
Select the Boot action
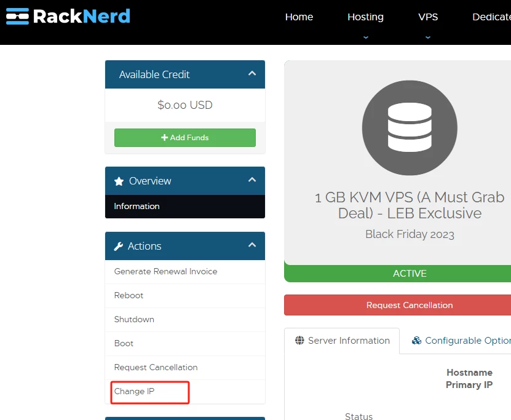coord(184,343)
